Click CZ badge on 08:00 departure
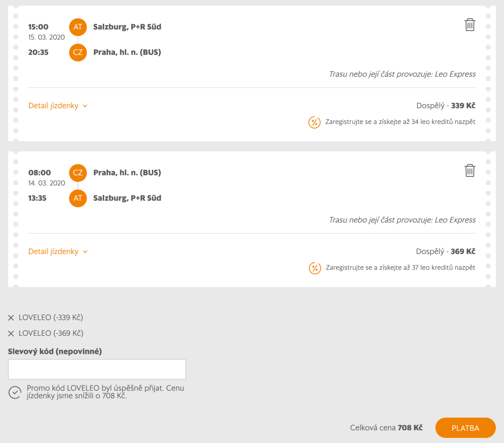Screen dimensions: 504x443 click(x=78, y=173)
